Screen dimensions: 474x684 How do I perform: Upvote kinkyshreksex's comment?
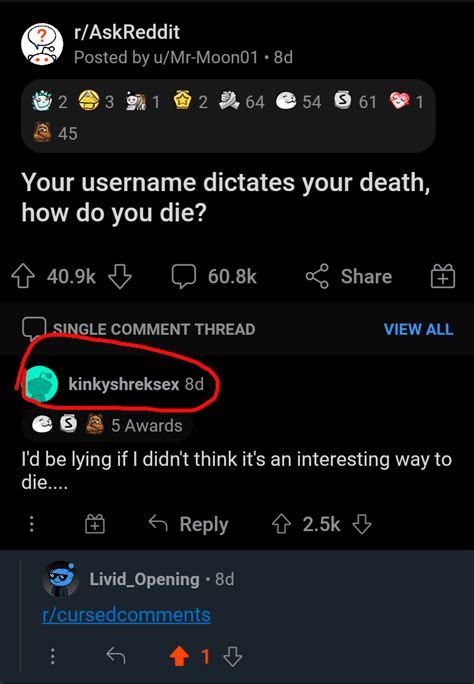point(281,524)
